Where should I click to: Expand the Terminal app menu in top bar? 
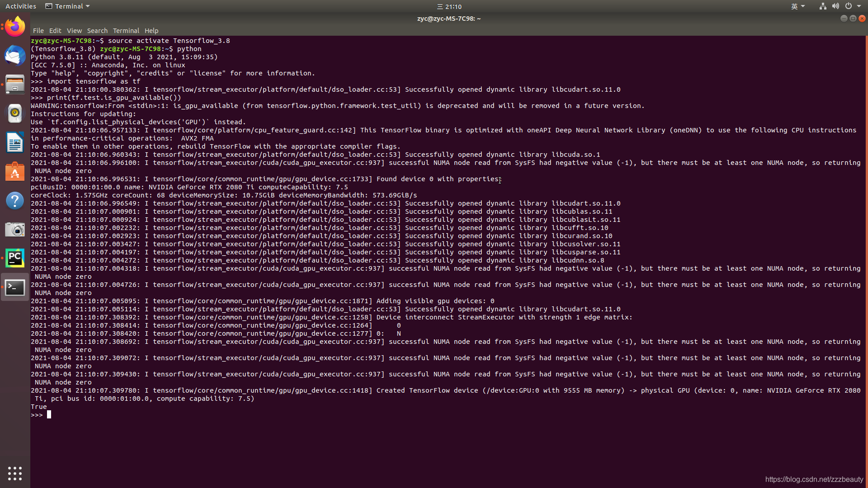[68, 6]
